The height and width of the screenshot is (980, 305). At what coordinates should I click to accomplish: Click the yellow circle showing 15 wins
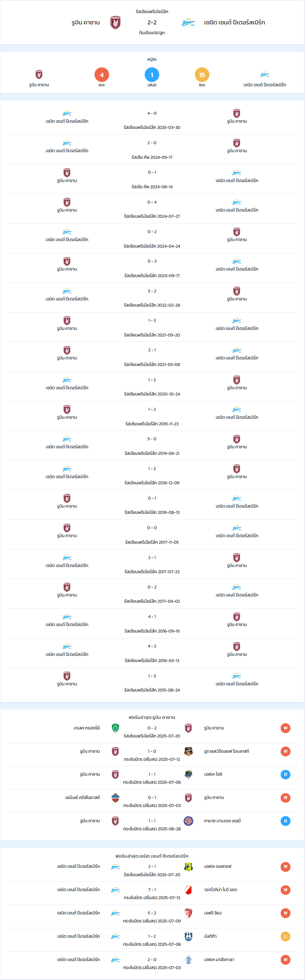coord(202,75)
